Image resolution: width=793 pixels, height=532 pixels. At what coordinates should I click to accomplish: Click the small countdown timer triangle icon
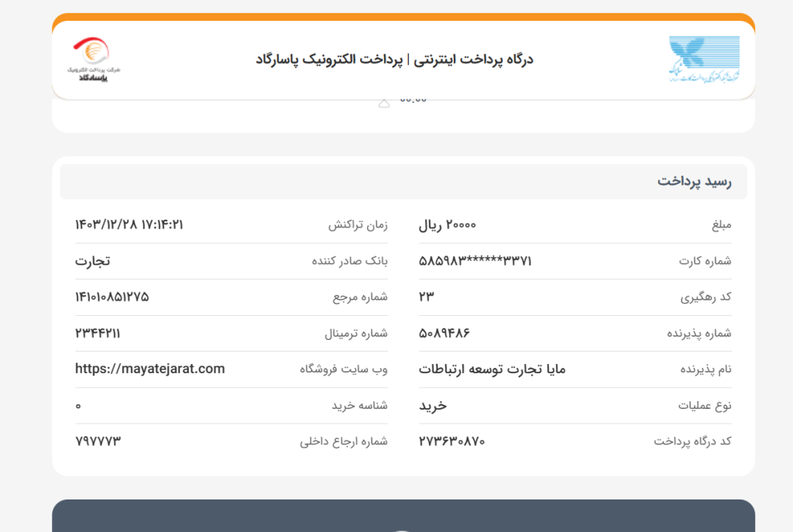click(x=382, y=101)
